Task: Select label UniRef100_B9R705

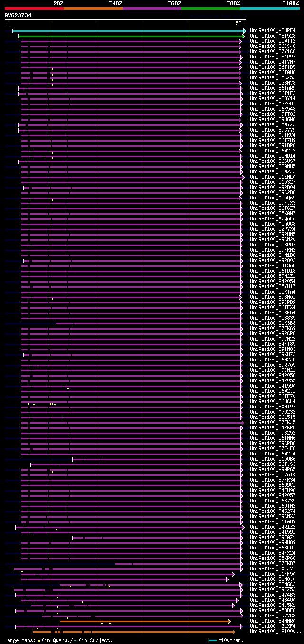Action: coord(273,365)
